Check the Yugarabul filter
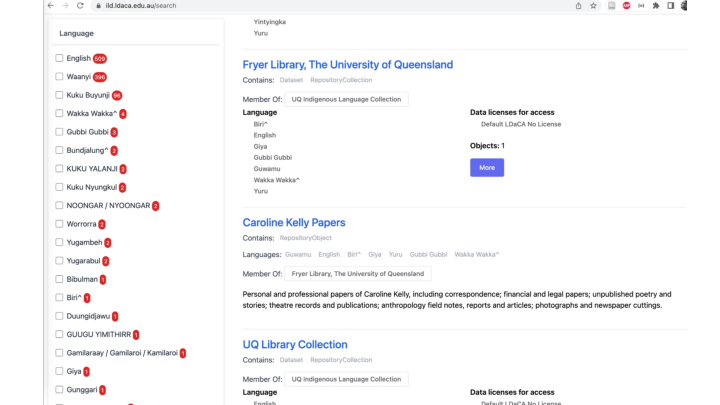Image resolution: width=720 pixels, height=405 pixels. 59,260
